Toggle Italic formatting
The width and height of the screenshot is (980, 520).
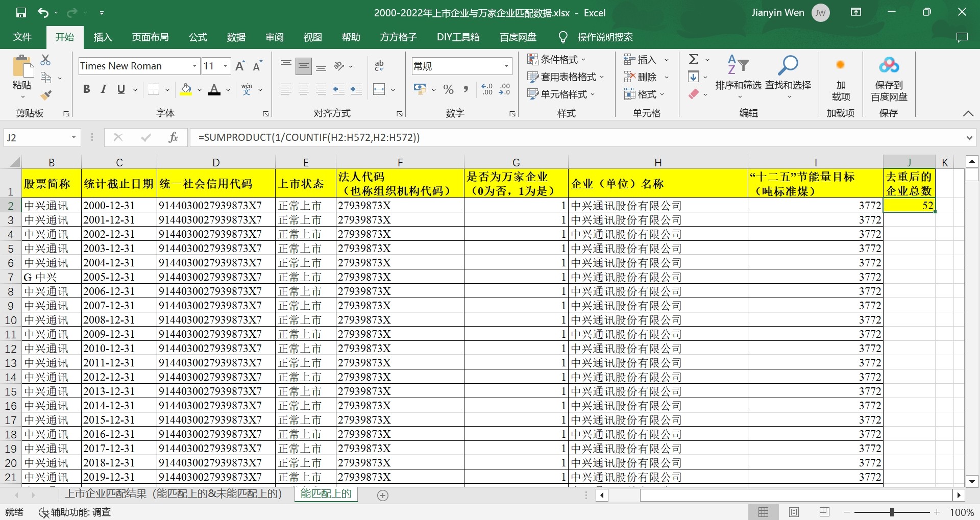pyautogui.click(x=104, y=90)
